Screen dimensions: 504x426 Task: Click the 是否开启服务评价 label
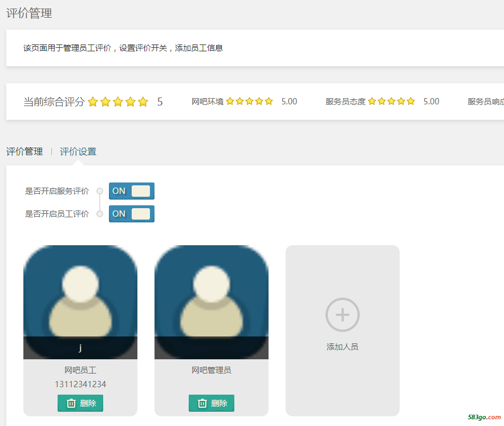(57, 191)
